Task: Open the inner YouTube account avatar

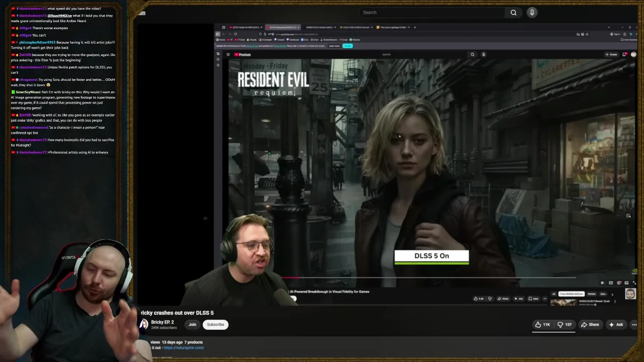Action: [x=633, y=54]
